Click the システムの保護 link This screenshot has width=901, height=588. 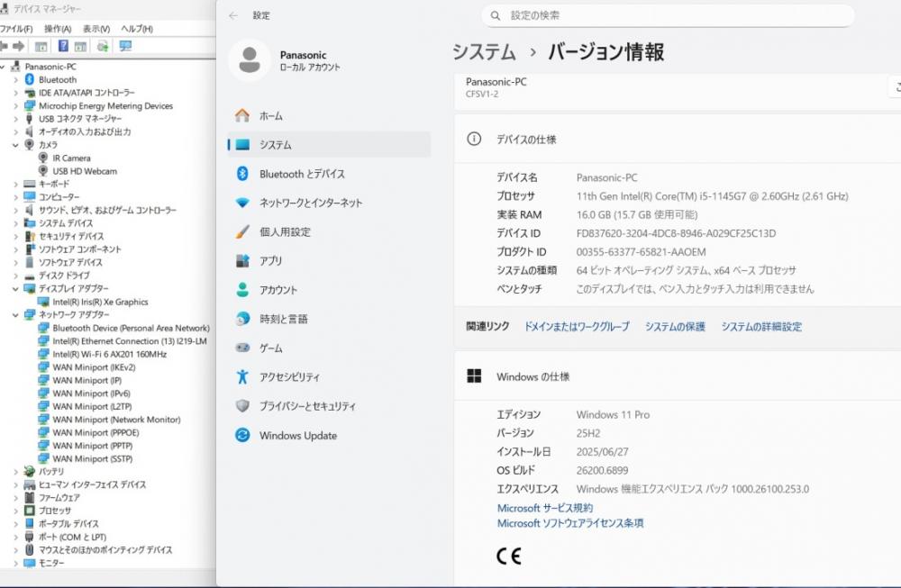675,327
